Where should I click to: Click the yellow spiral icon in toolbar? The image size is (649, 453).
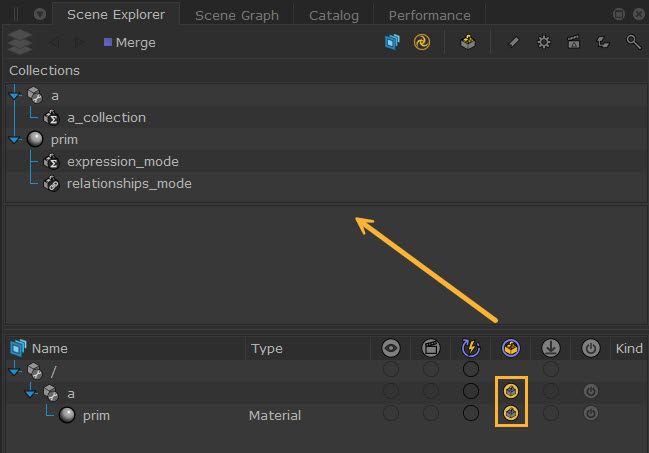(422, 43)
